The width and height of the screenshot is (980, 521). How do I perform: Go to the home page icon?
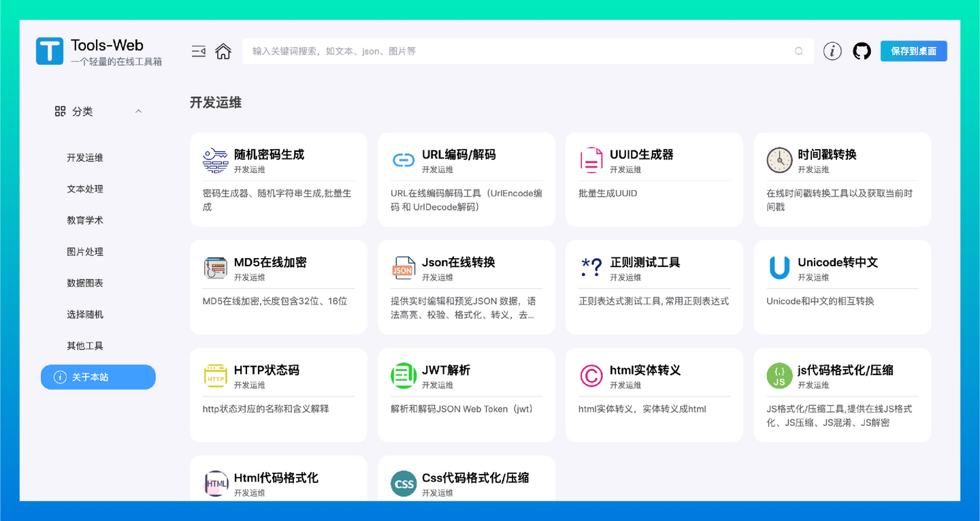223,51
